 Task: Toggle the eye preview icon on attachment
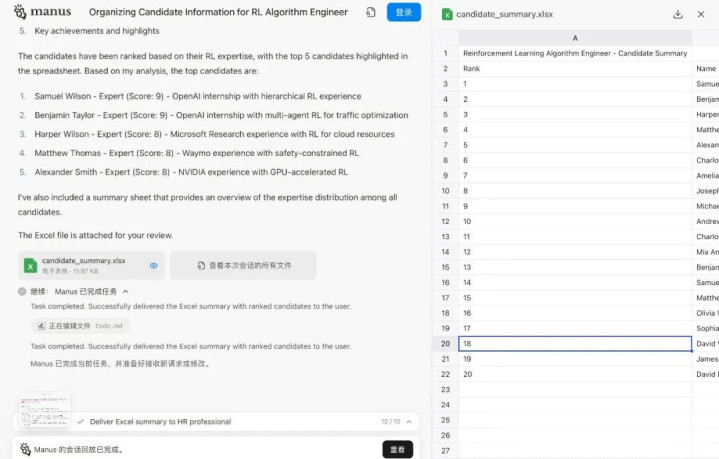pos(154,265)
